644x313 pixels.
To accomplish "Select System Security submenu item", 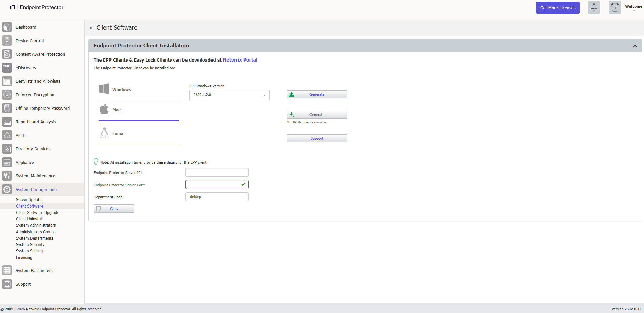I will [30, 245].
